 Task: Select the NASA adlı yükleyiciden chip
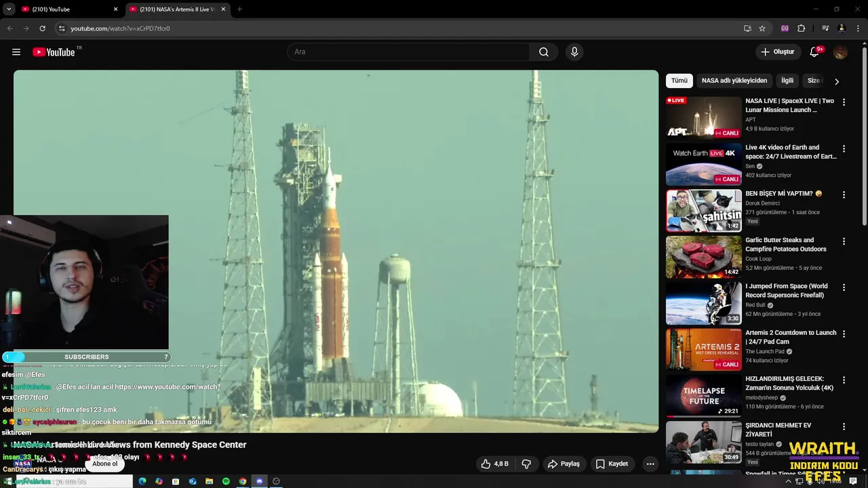tap(734, 81)
